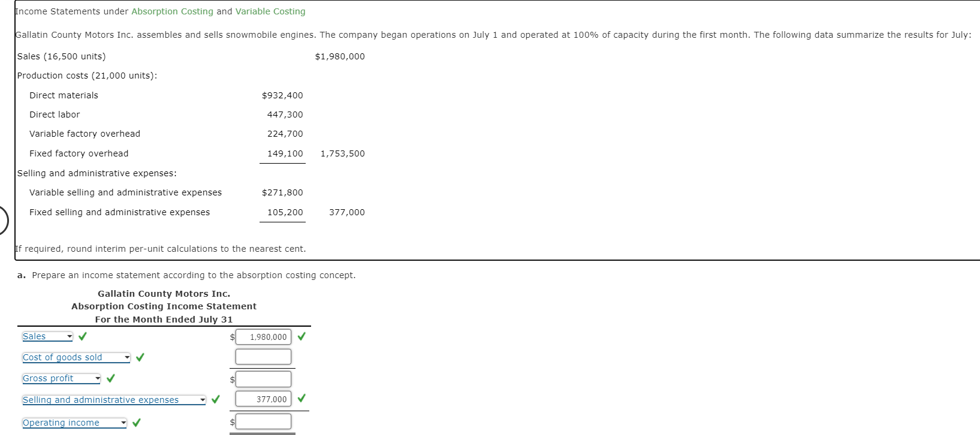Click the empty Operating income amount field
Screen dimensions: 980x437
[263, 422]
